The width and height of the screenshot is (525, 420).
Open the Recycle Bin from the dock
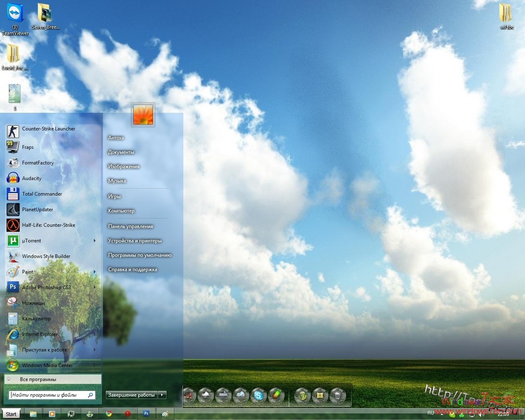(x=337, y=396)
